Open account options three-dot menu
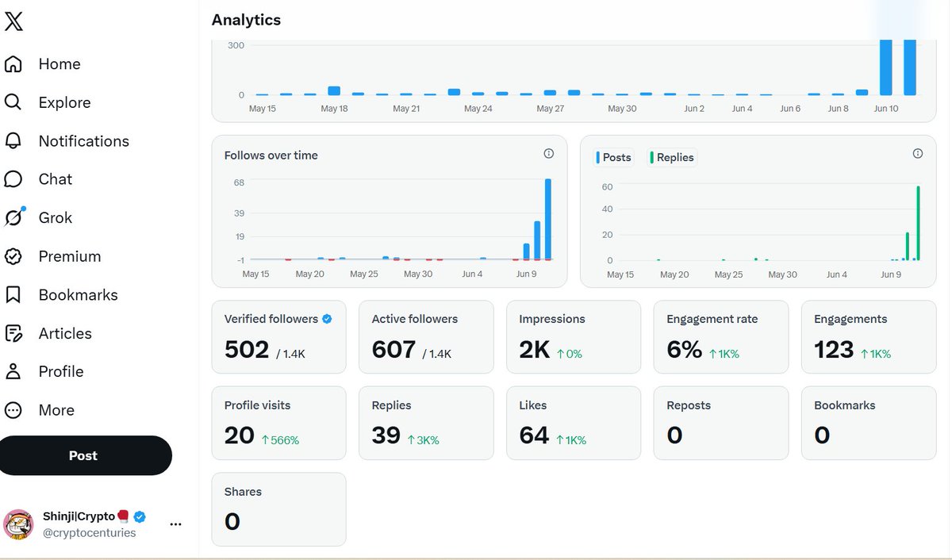The image size is (952, 560). tap(176, 524)
